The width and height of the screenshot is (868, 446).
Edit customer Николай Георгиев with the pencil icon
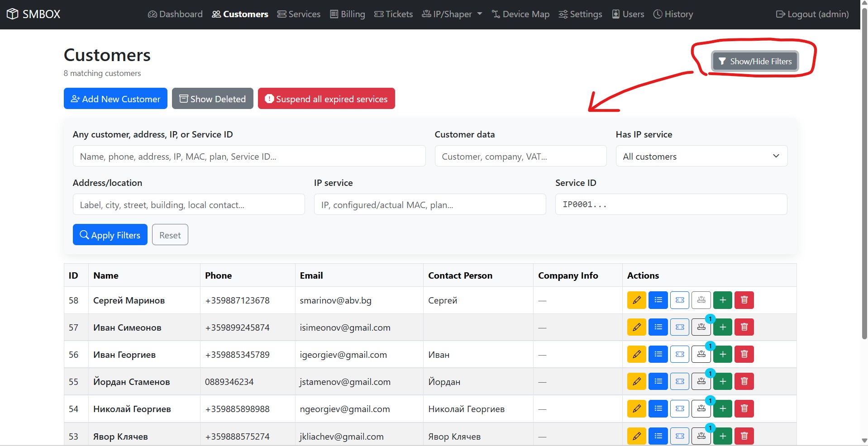click(x=636, y=408)
